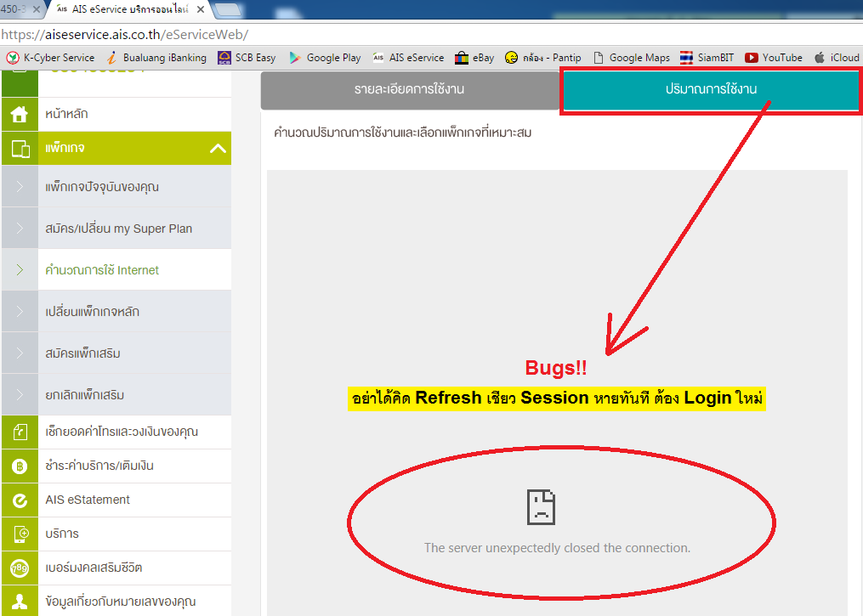Switch to ปริมาณการใช้งาน tab
The image size is (863, 616).
(711, 90)
